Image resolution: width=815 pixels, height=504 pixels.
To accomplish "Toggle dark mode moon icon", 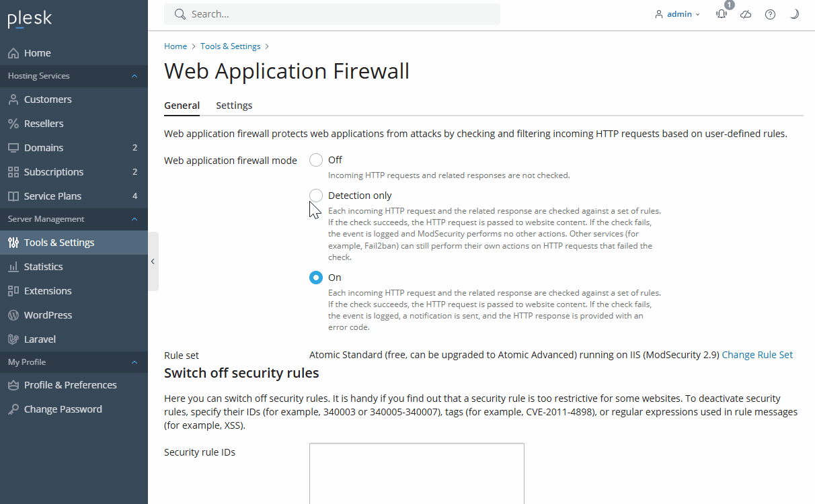I will click(x=794, y=14).
